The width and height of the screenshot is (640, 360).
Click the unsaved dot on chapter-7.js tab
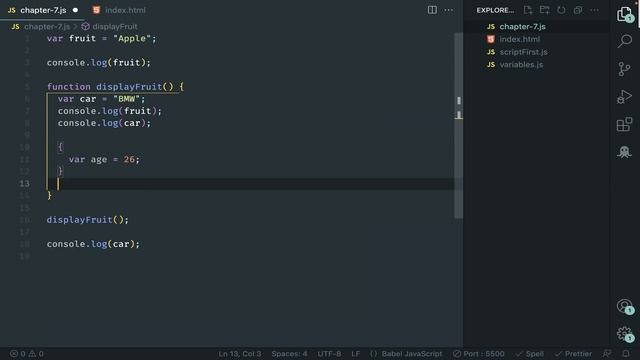point(75,10)
